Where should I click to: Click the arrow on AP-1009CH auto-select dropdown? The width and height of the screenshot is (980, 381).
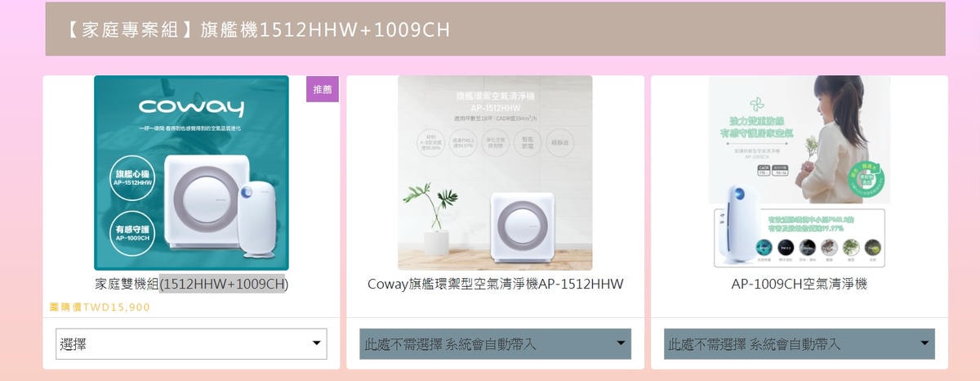(924, 344)
